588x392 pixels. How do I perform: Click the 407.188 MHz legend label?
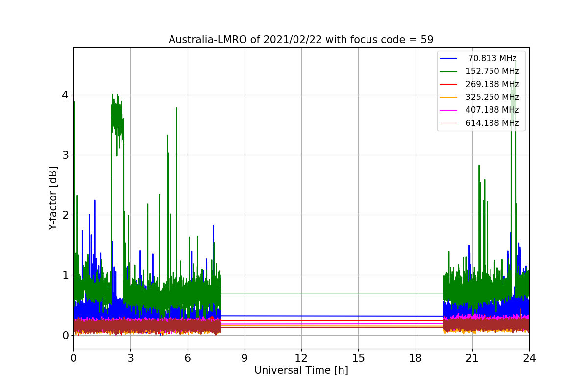click(x=492, y=110)
